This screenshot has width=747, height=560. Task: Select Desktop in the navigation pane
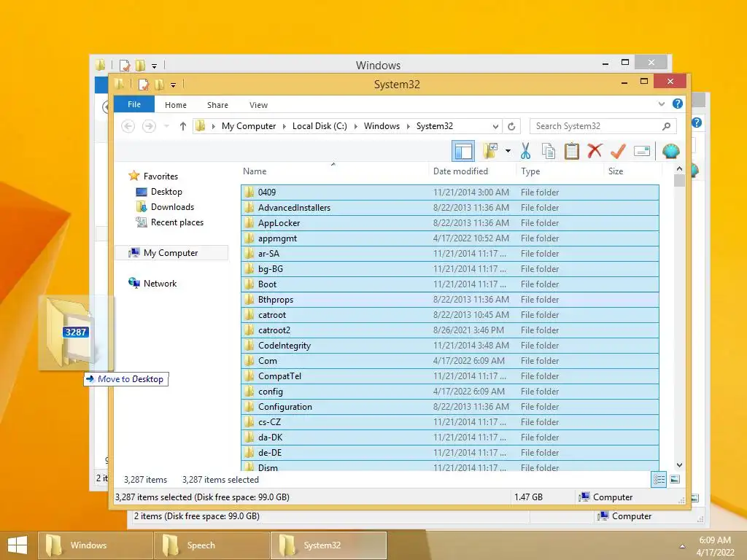click(x=166, y=192)
